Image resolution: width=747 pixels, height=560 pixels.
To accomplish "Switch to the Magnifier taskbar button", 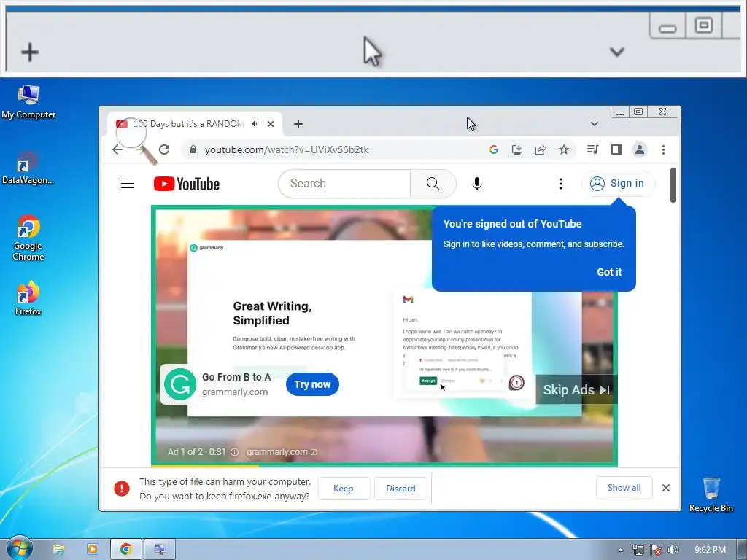I will 159,550.
